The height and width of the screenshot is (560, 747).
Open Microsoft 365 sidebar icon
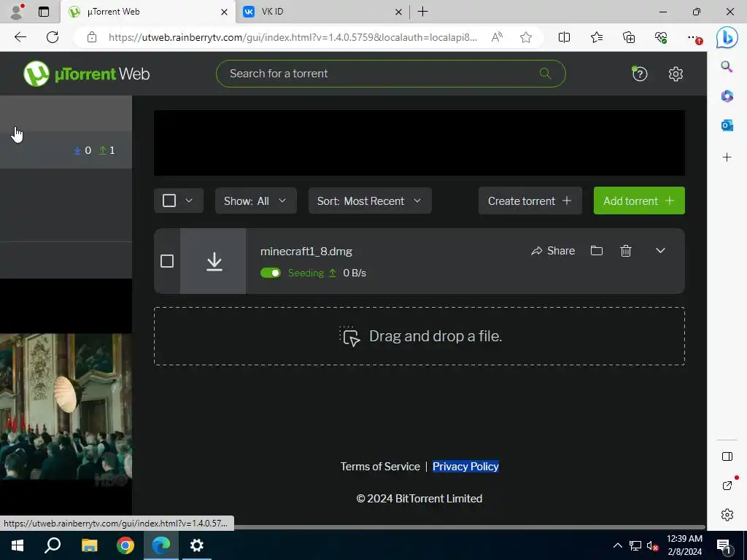[727, 96]
